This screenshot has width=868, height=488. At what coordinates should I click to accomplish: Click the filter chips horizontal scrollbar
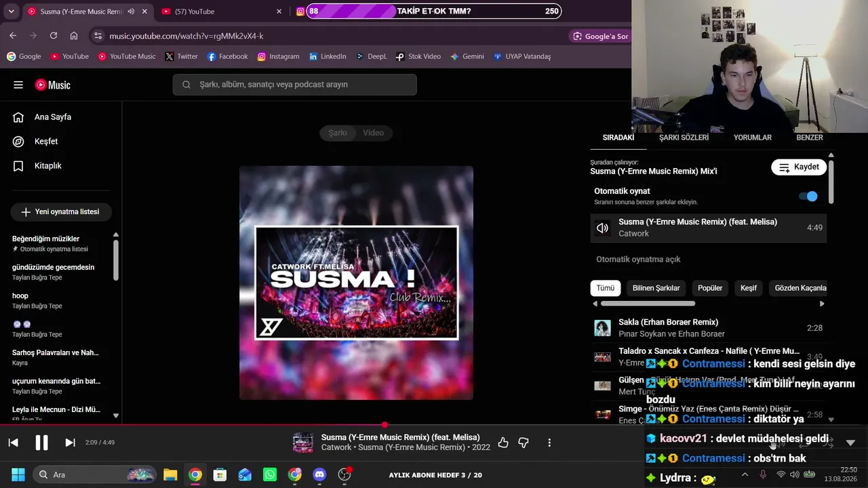click(x=648, y=304)
